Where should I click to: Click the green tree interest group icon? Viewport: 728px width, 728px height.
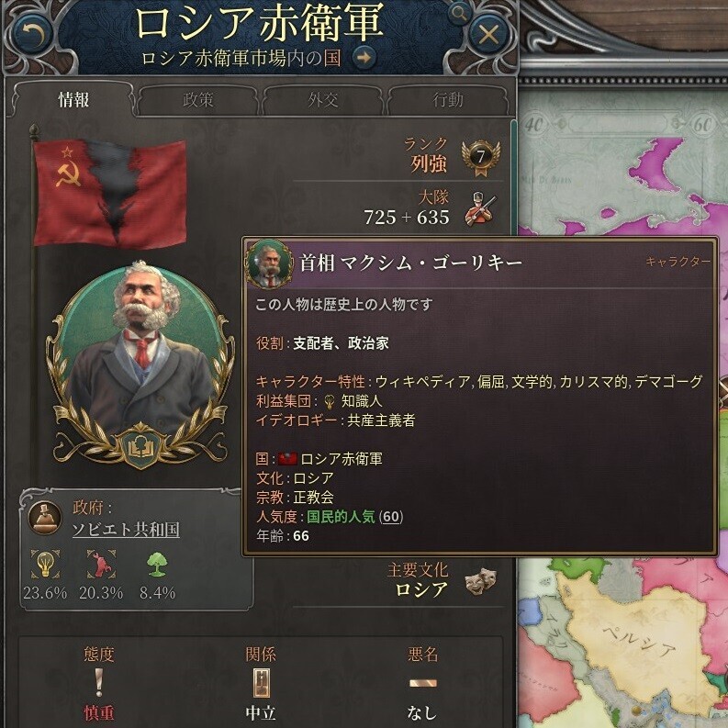point(157,563)
